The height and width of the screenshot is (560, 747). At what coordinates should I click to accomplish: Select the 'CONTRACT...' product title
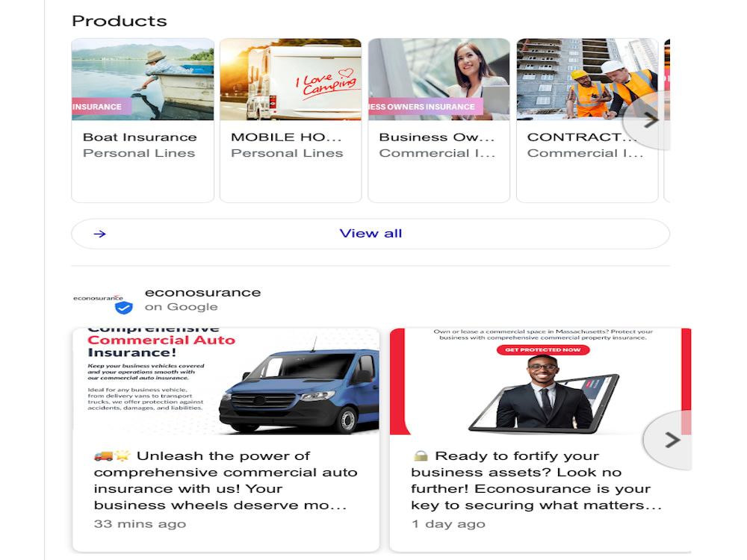582,137
